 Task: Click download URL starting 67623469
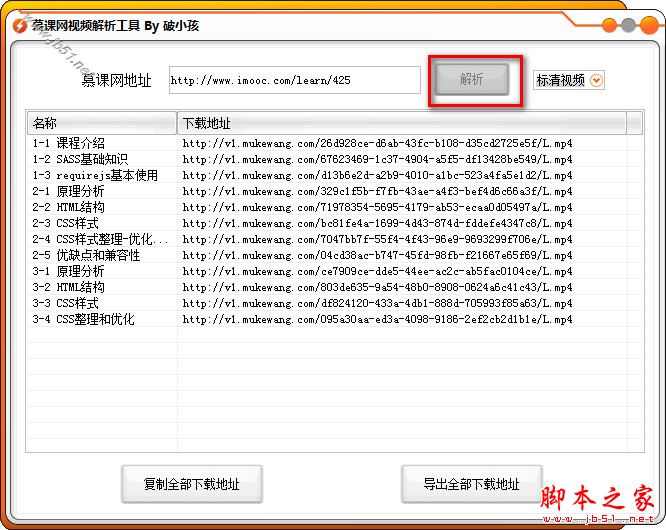pos(378,159)
